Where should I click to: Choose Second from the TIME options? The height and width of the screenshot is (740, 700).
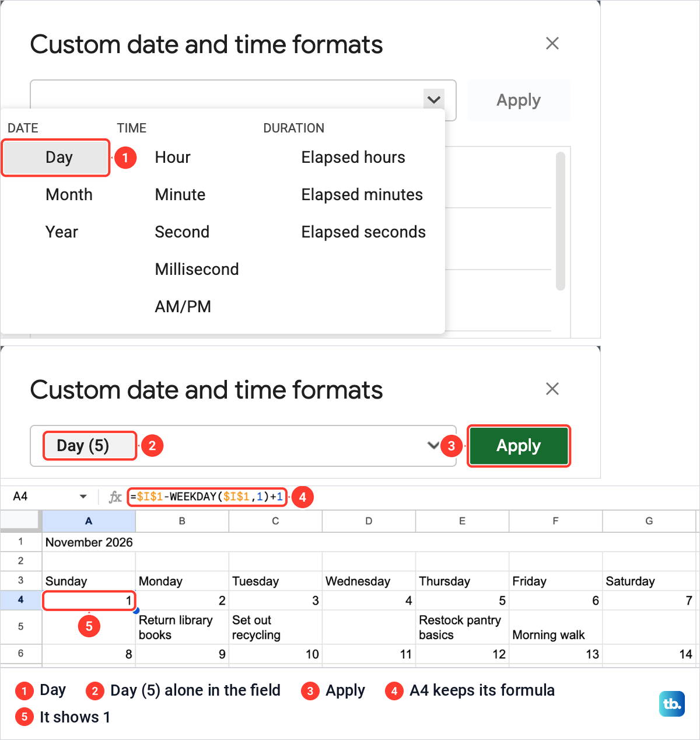point(182,232)
